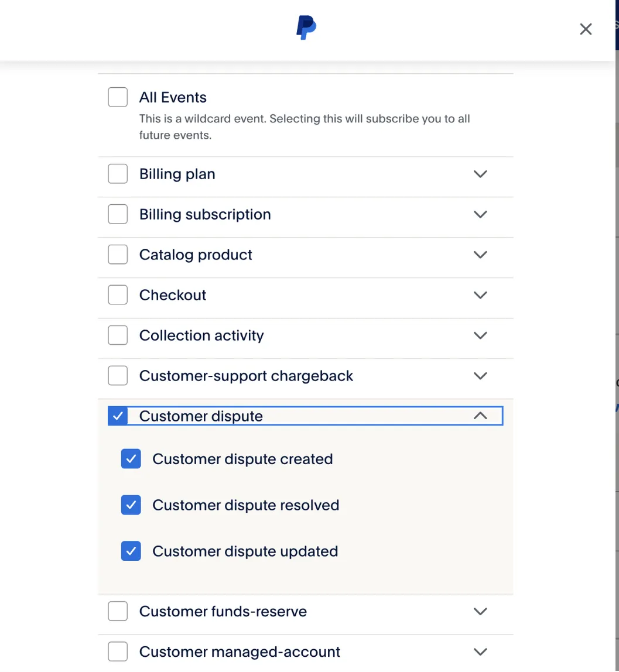Image resolution: width=619 pixels, height=672 pixels.
Task: Toggle the Collection activity checkbox
Action: (x=118, y=335)
